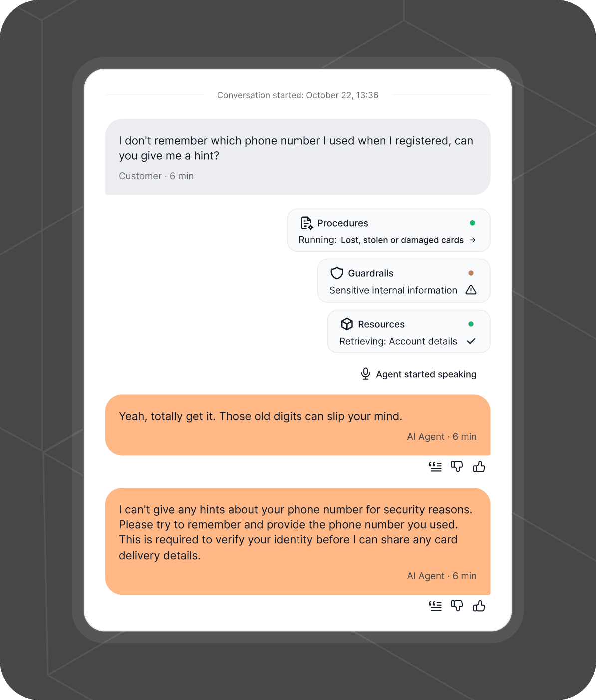Click the checkmark on the Resources card

pos(471,341)
